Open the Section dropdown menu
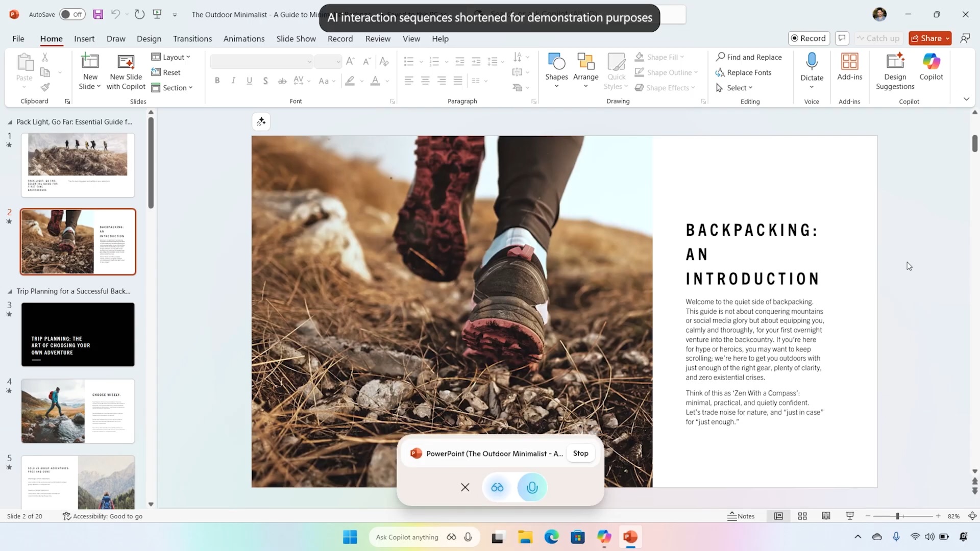980x551 pixels. [x=172, y=88]
